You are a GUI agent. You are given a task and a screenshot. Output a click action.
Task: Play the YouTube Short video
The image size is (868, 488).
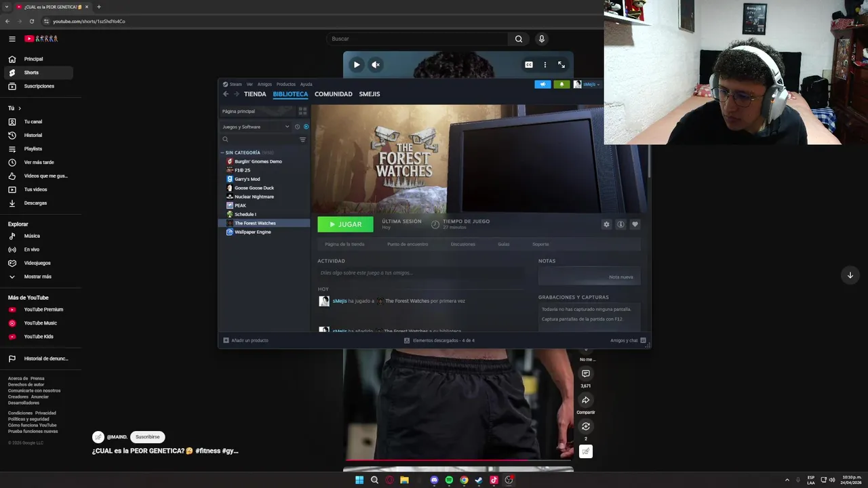(x=357, y=64)
